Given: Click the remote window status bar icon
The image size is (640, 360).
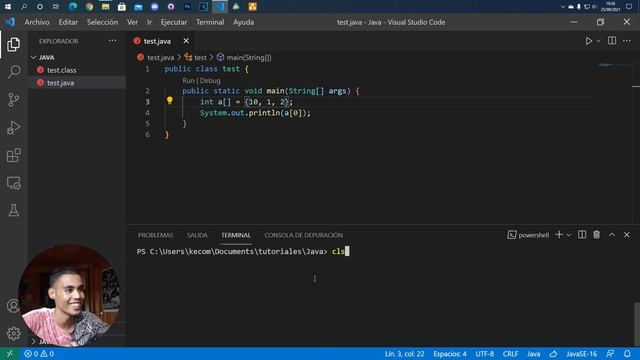Looking at the screenshot, I should (x=9, y=353).
